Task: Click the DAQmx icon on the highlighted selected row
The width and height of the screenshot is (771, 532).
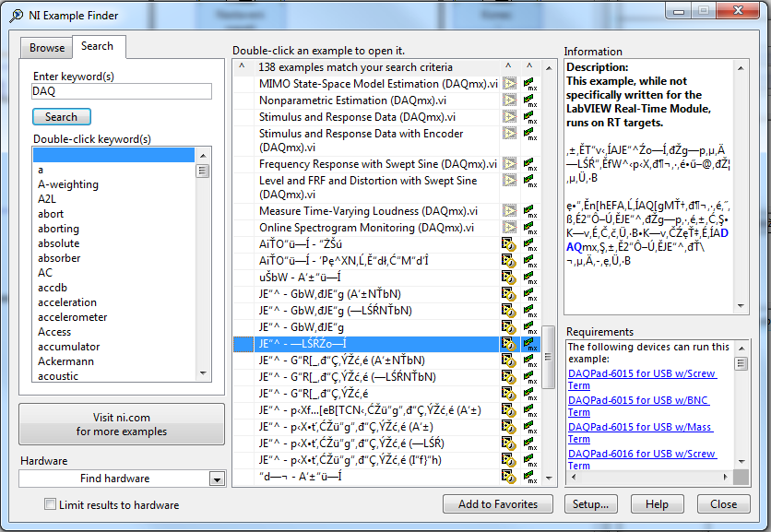Action: pyautogui.click(x=530, y=344)
